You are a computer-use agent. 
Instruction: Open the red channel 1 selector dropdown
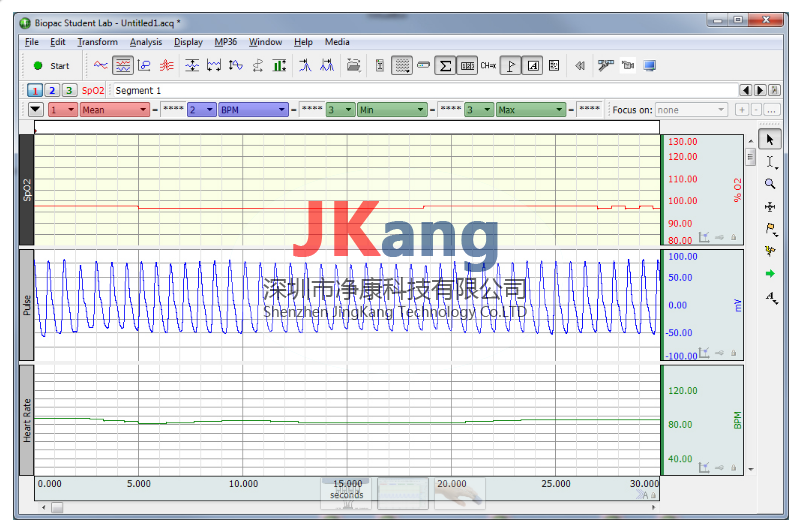click(63, 110)
